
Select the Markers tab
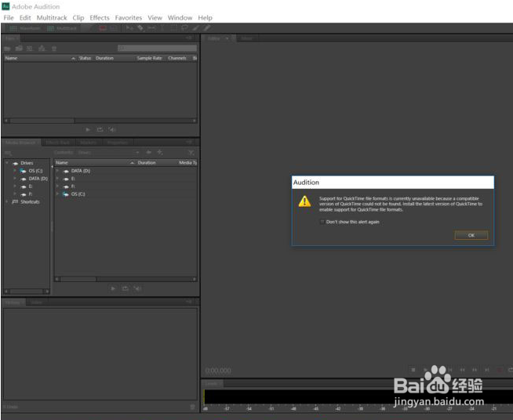89,143
